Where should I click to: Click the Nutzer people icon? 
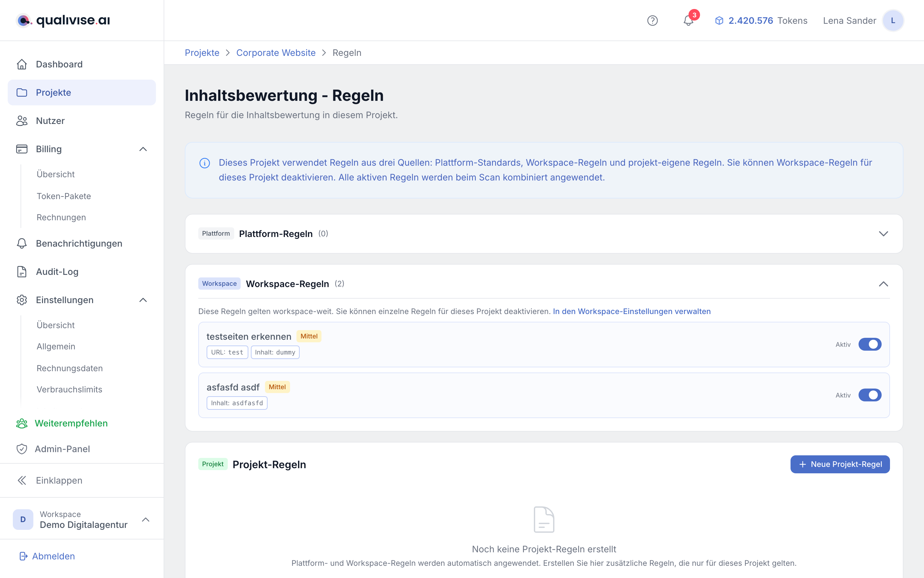pos(22,121)
